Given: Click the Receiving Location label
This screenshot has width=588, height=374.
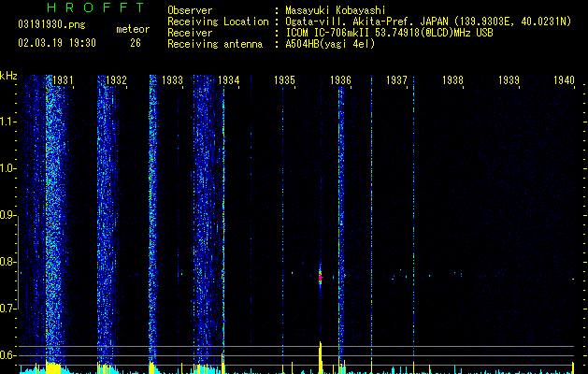Looking at the screenshot, I should tap(218, 22).
